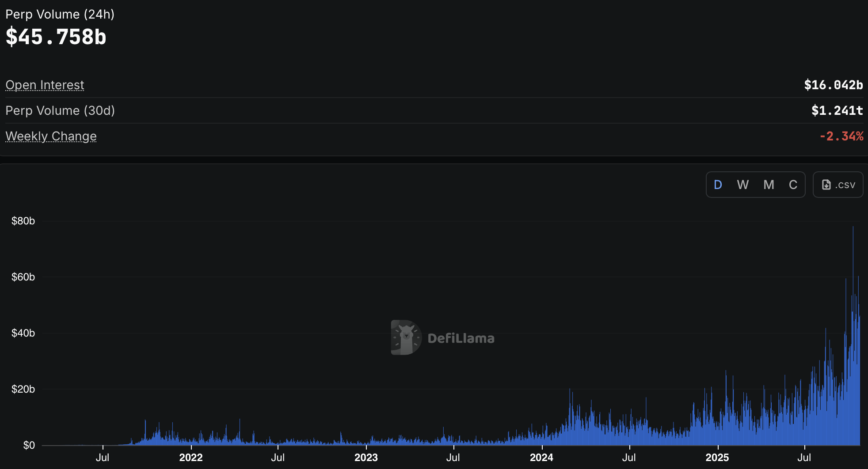This screenshot has width=868, height=469.
Task: Click the DefiLlama watermark text
Action: coord(461,338)
